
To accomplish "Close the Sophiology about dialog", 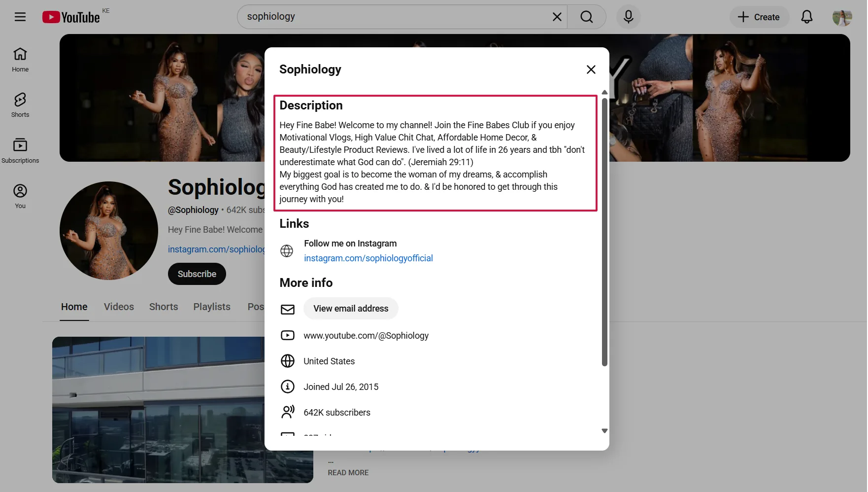I will pos(591,70).
